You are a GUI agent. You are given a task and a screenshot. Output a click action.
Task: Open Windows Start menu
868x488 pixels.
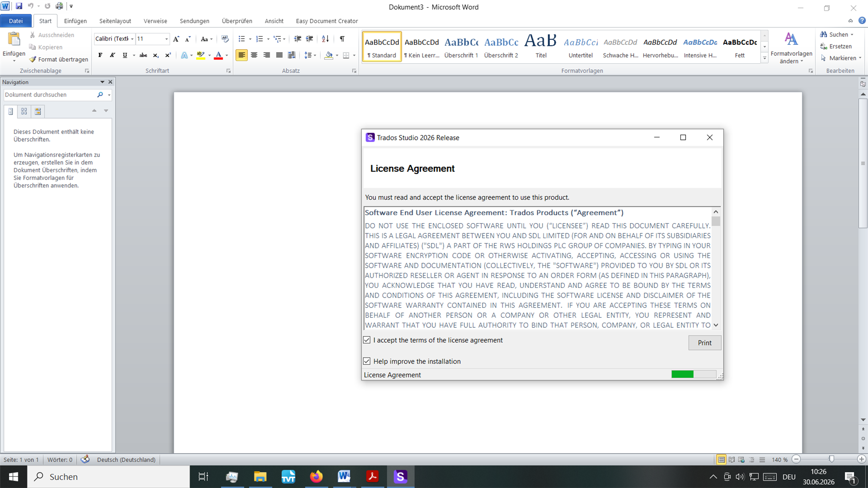coord(14,476)
